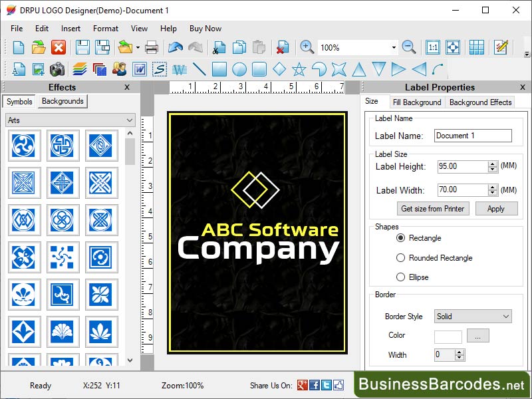Select the Rectangle shape option
The width and height of the screenshot is (532, 399).
click(401, 238)
